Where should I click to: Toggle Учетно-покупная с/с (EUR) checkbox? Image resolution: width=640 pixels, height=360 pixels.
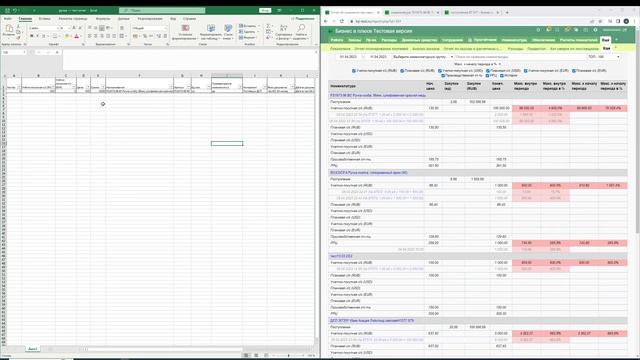(526, 71)
